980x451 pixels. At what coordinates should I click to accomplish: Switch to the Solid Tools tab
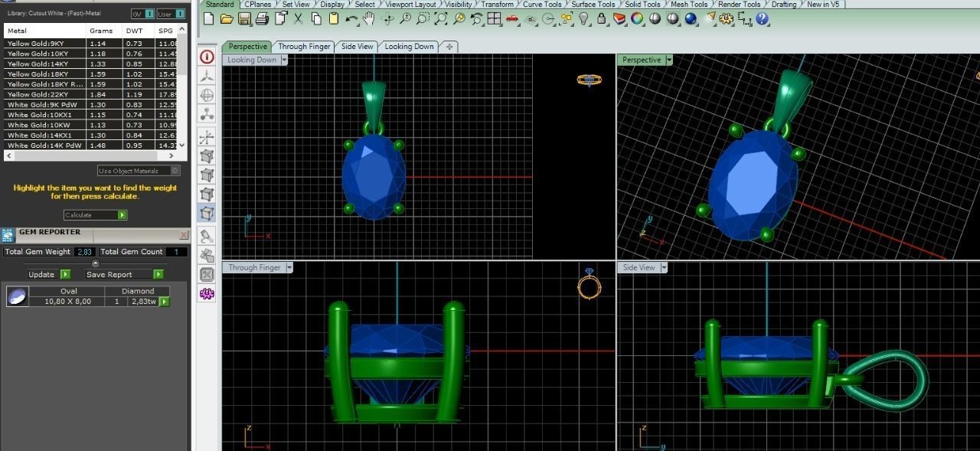pyautogui.click(x=642, y=5)
